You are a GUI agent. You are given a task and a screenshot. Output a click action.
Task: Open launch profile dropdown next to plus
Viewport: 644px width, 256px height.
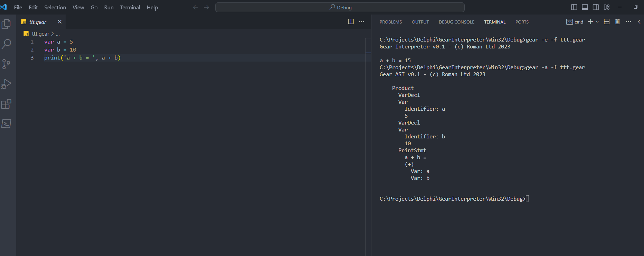[597, 22]
